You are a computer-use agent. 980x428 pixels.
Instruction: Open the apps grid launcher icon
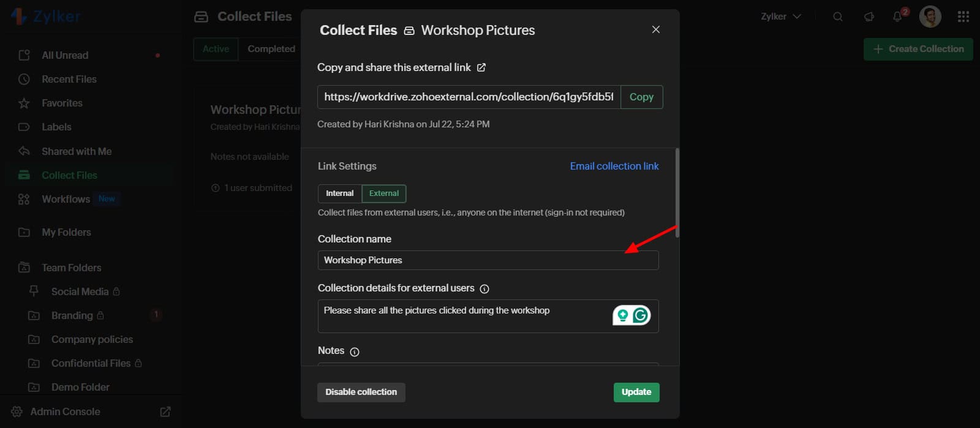963,17
